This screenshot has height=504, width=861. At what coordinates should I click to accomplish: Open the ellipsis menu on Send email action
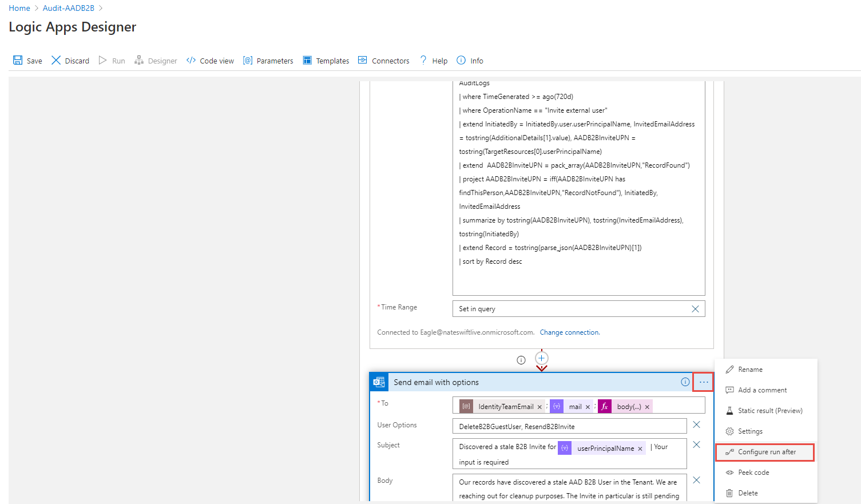tap(703, 382)
